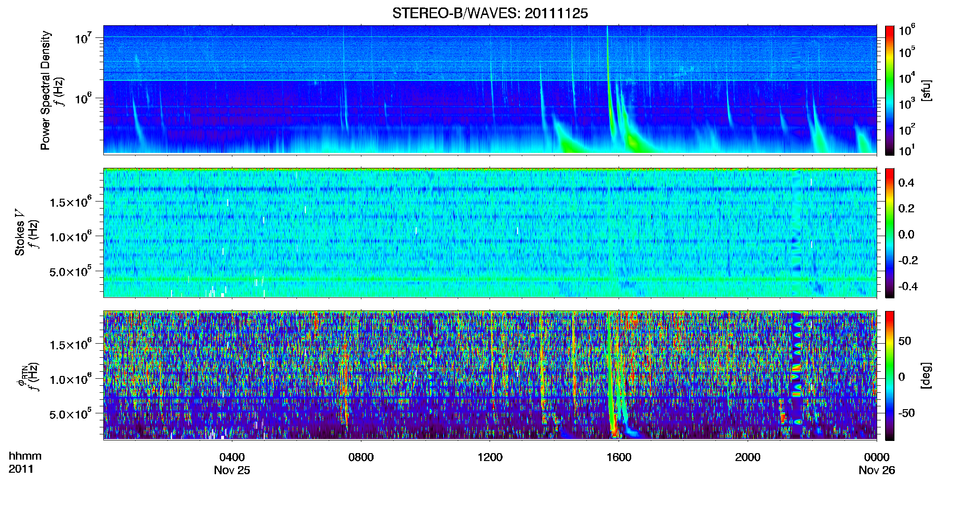
Task: Click the 2000 time axis label
Action: click(748, 457)
